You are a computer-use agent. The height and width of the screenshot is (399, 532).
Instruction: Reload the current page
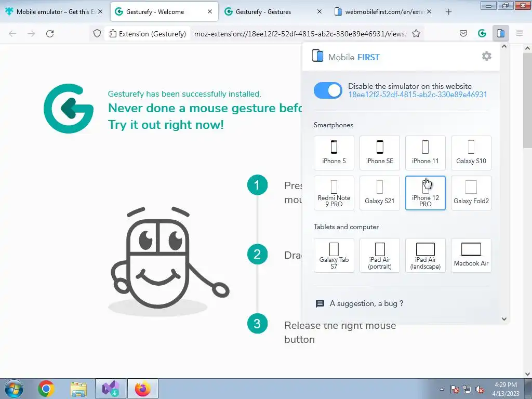pyautogui.click(x=50, y=34)
